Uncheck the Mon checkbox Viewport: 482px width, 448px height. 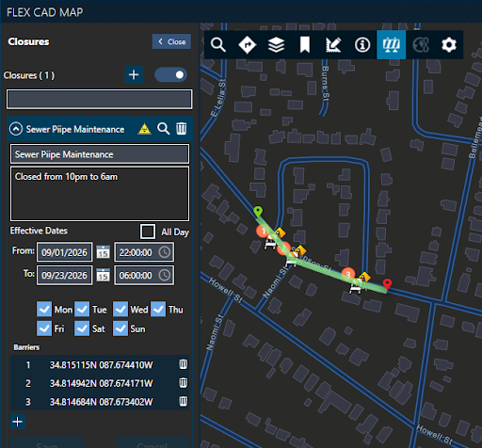(x=44, y=310)
